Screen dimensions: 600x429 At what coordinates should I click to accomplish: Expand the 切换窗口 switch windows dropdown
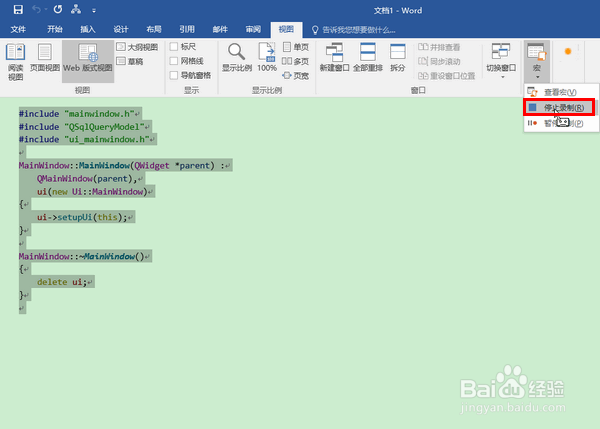[x=501, y=60]
